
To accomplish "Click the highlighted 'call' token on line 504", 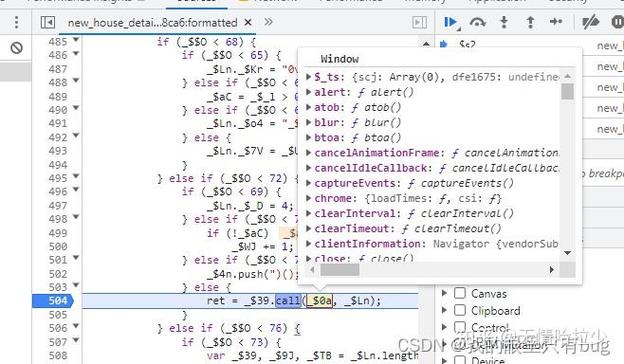I will tap(289, 300).
